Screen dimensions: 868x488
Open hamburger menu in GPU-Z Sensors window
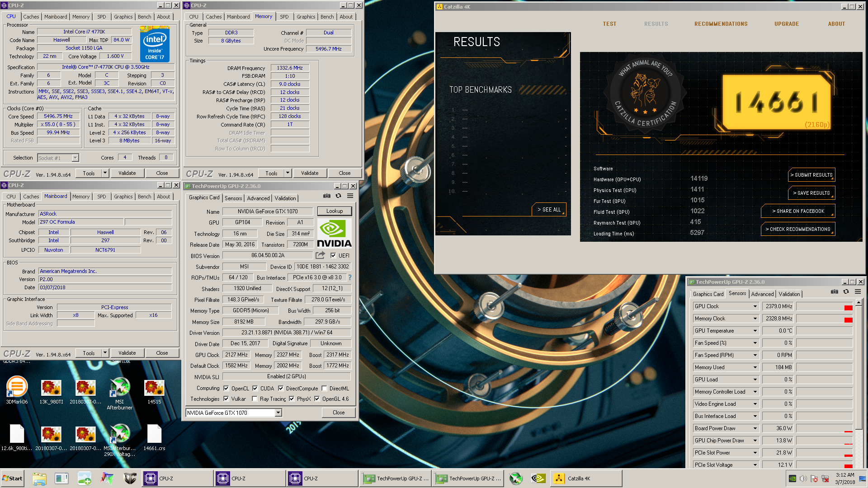(x=858, y=292)
